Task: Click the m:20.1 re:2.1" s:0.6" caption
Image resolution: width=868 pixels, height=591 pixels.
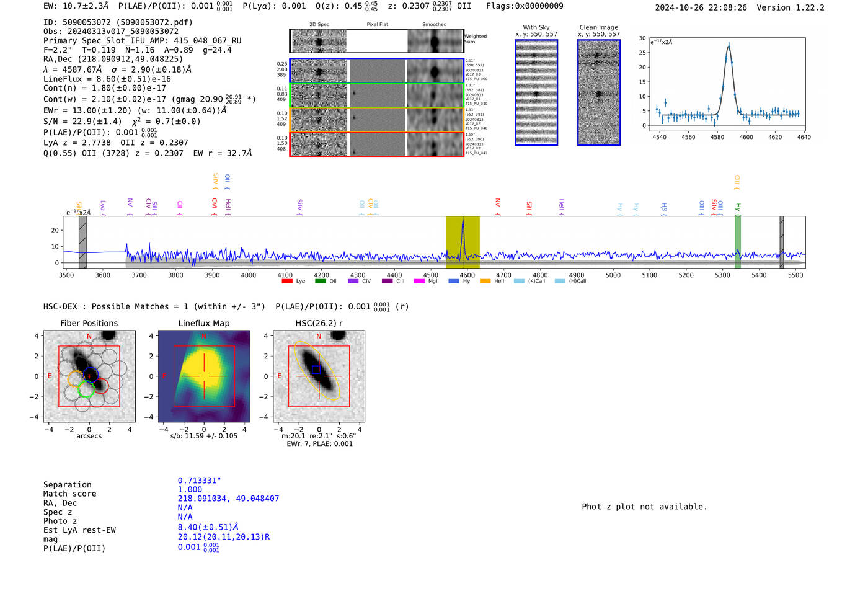Action: tap(319, 436)
